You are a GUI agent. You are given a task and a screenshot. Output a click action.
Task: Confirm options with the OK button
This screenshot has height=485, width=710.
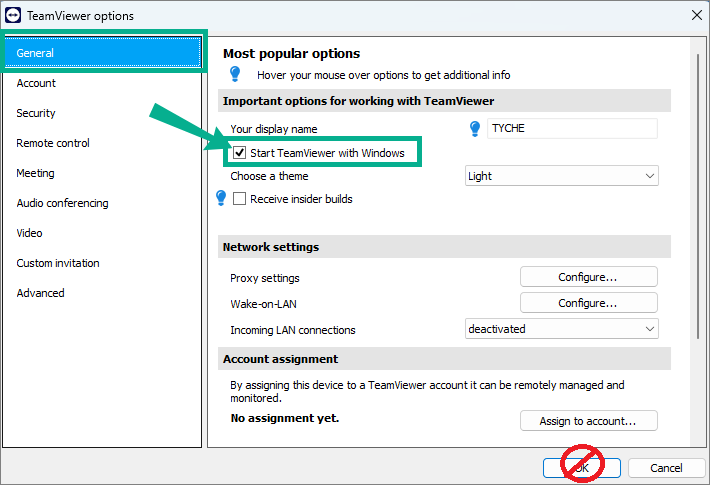[582, 468]
